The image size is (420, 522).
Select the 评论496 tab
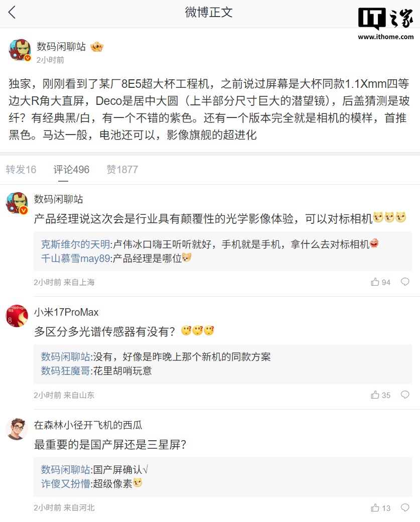[71, 170]
